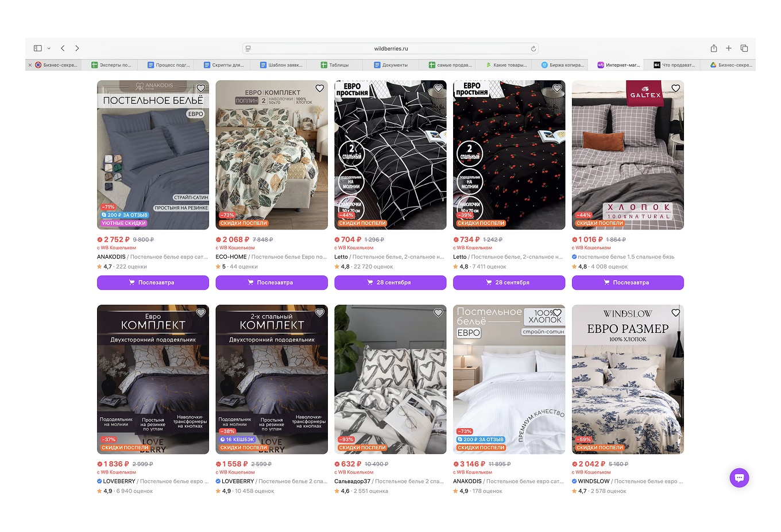Switch to the Какие товары… tab
Screen dimensions: 781x532
pyautogui.click(x=504, y=65)
